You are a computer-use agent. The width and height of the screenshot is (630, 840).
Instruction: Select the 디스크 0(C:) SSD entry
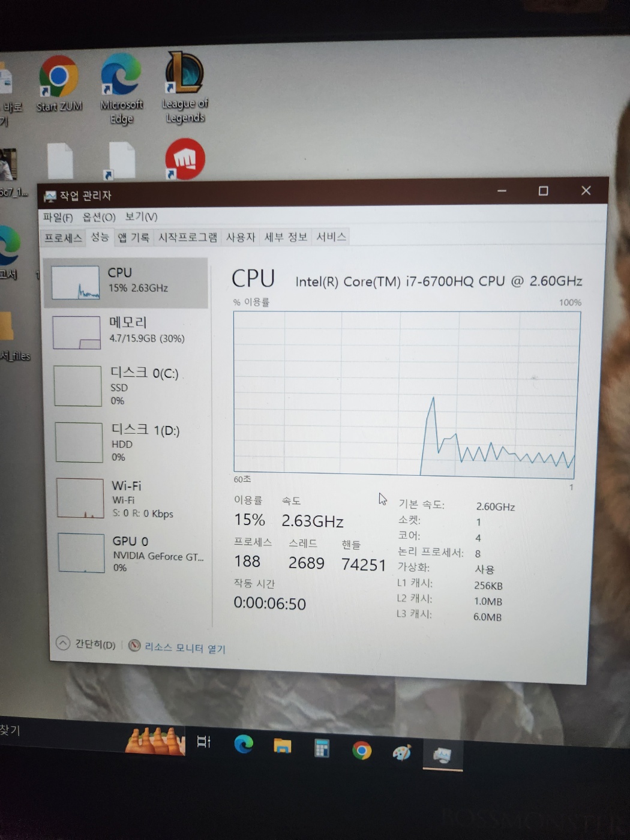pyautogui.click(x=128, y=386)
